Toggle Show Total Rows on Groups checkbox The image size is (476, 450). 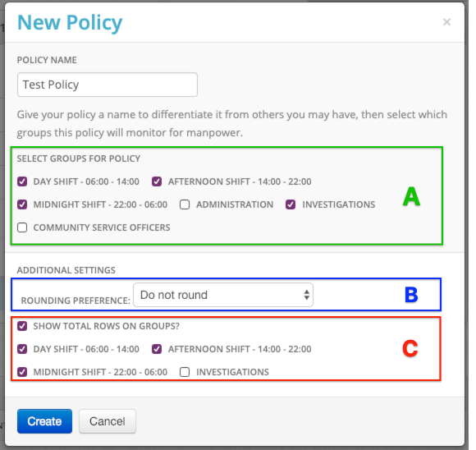[x=22, y=326]
